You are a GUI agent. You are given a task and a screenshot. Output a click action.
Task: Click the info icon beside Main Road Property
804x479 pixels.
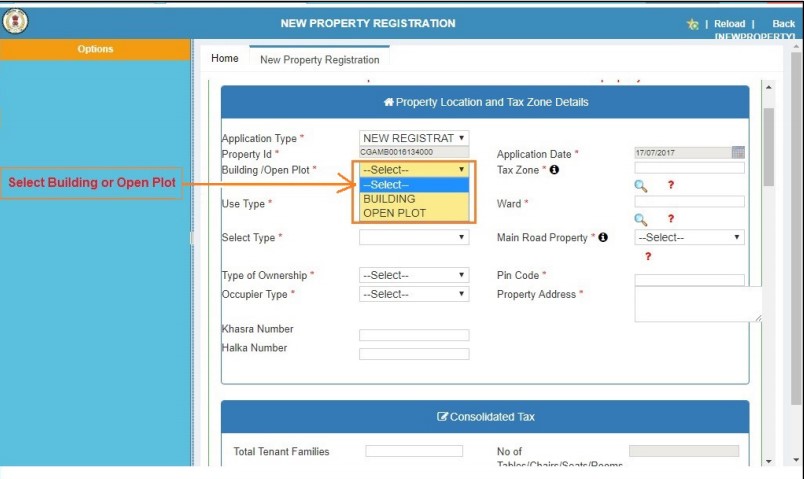603,238
